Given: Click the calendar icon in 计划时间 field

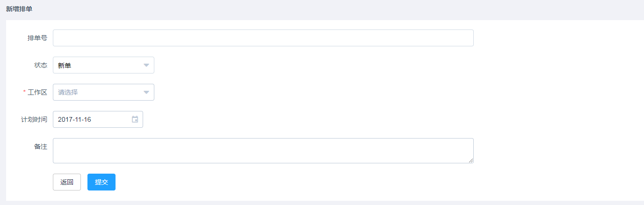Looking at the screenshot, I should [x=135, y=119].
